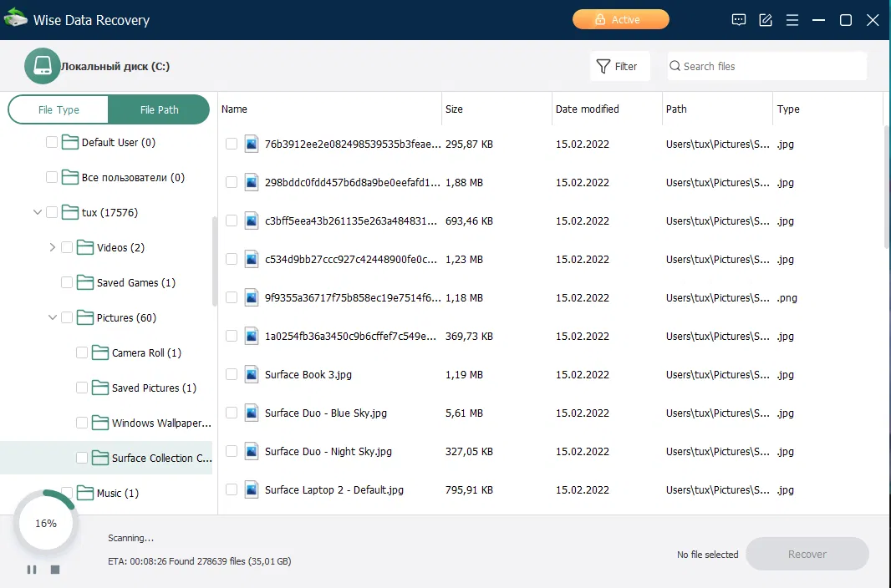Image resolution: width=891 pixels, height=588 pixels.
Task: Click the Active license button
Action: (620, 19)
